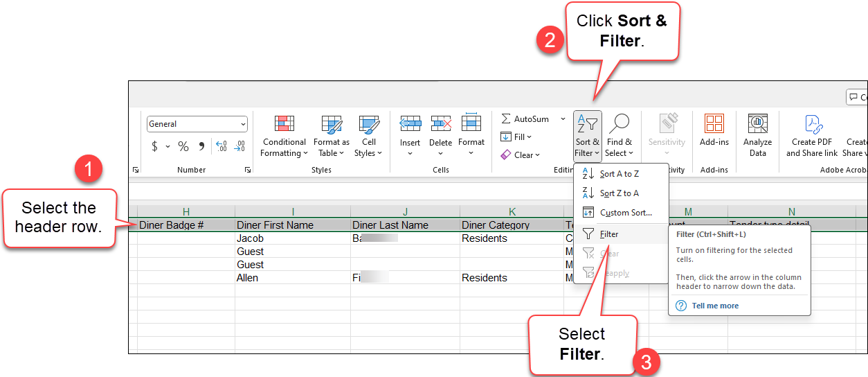Expand the AutoSum dropdown arrow
Screen dimensions: 868x377
pos(563,119)
